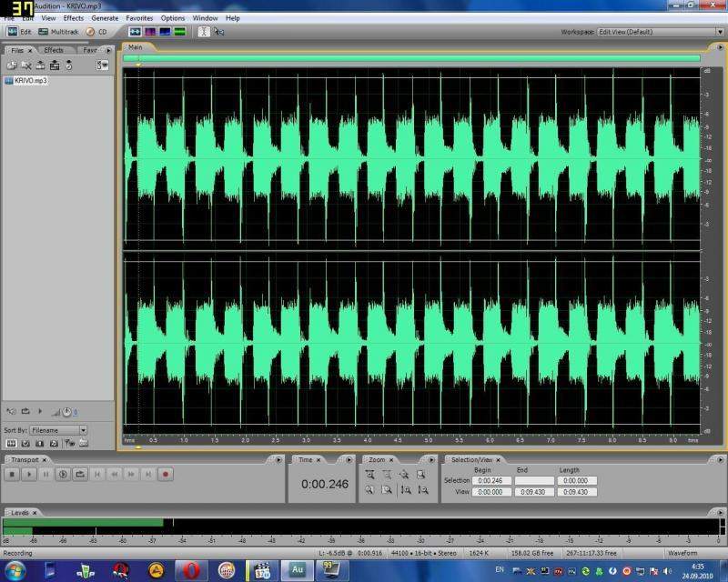Switch to the Effects tab in side panel
The height and width of the screenshot is (582, 728).
click(54, 50)
